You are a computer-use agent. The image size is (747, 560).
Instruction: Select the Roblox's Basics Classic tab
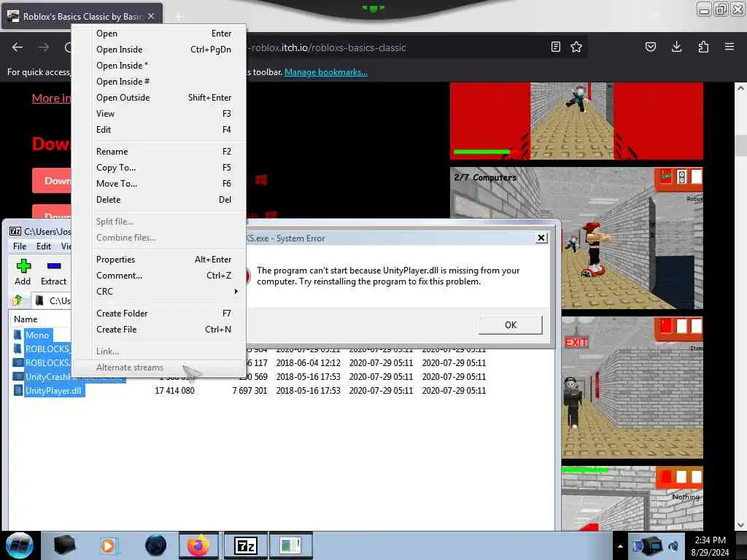pos(83,16)
